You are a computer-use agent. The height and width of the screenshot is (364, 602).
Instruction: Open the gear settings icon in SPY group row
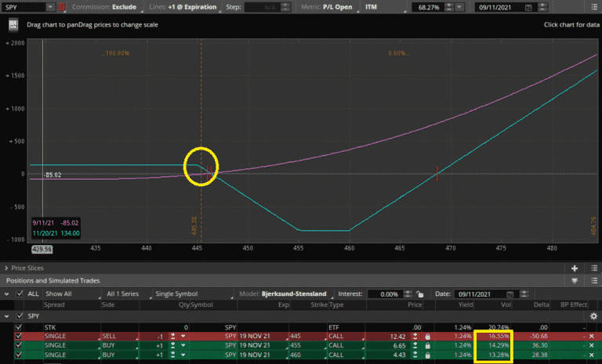pos(592,315)
